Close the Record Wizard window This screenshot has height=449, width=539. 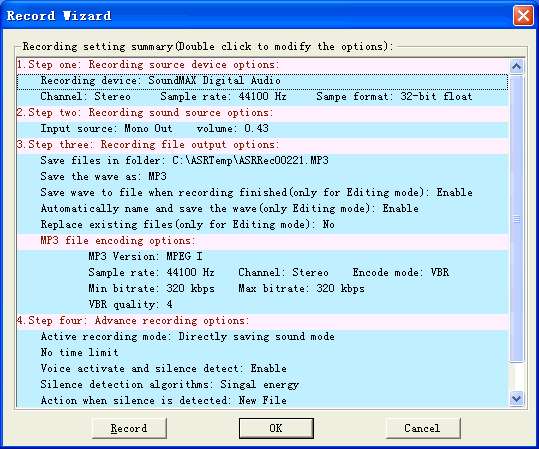tap(523, 16)
